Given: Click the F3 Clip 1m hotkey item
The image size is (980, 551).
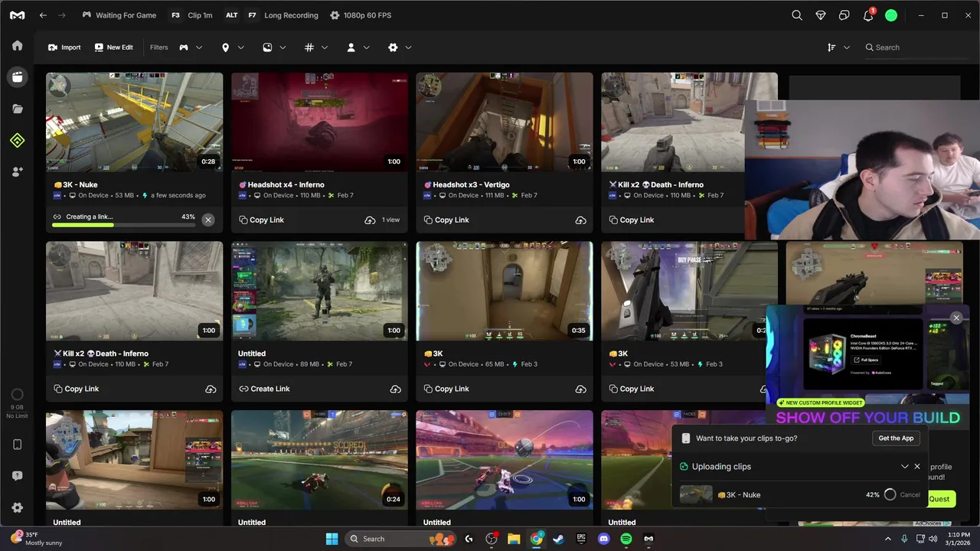Looking at the screenshot, I should pyautogui.click(x=191, y=15).
